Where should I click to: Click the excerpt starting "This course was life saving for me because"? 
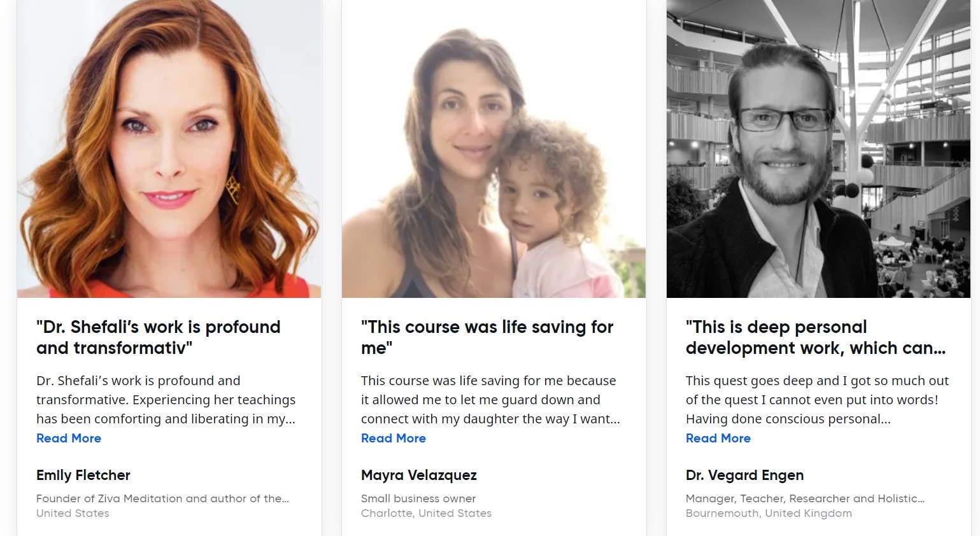490,400
